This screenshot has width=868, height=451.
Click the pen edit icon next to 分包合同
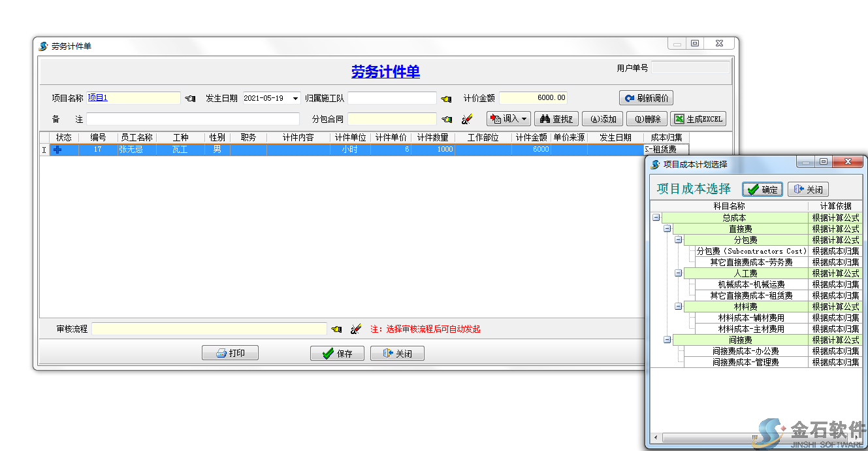[468, 119]
